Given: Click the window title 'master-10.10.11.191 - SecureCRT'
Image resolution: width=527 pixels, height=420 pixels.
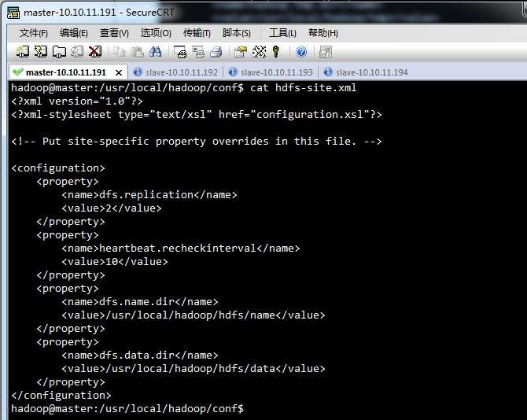Looking at the screenshot, I should (x=99, y=13).
